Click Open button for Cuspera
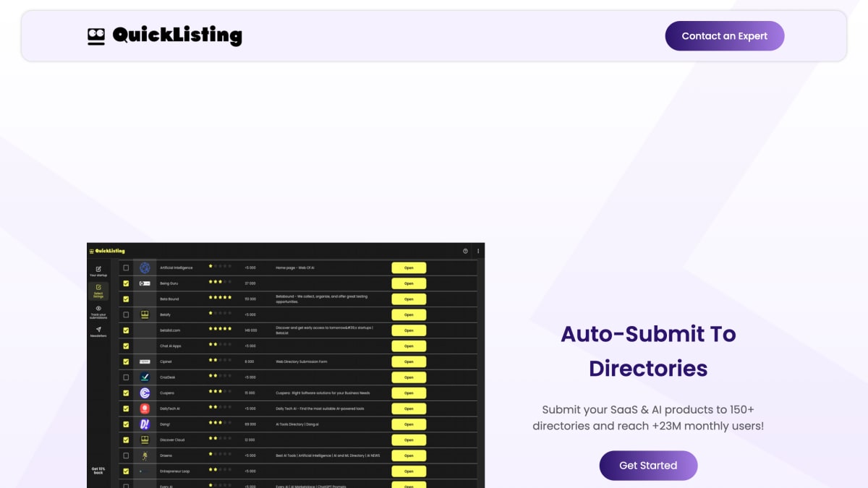The width and height of the screenshot is (868, 488). tap(409, 393)
